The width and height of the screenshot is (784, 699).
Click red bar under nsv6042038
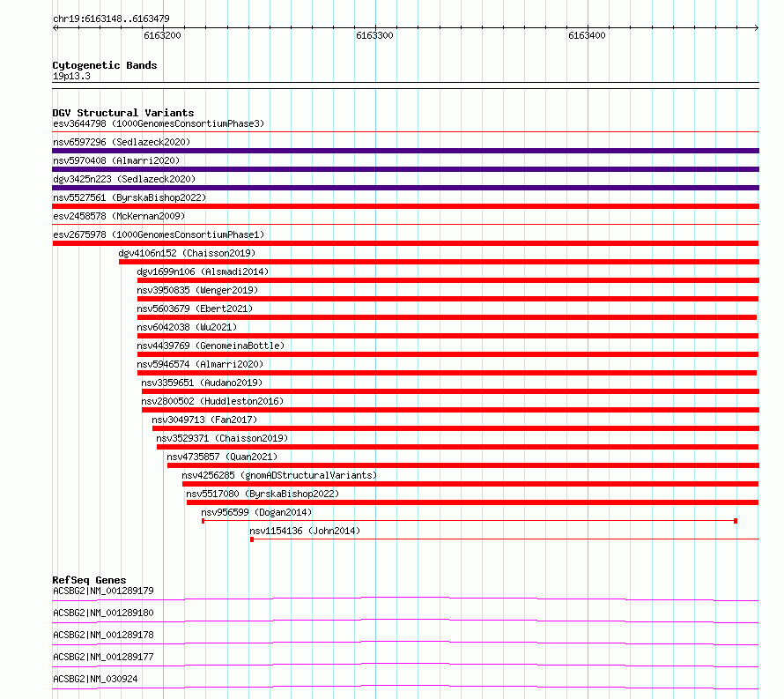click(447, 336)
